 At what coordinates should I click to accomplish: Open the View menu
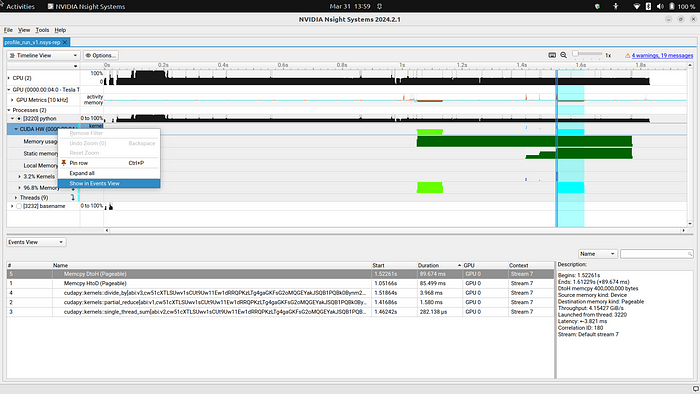coord(24,30)
